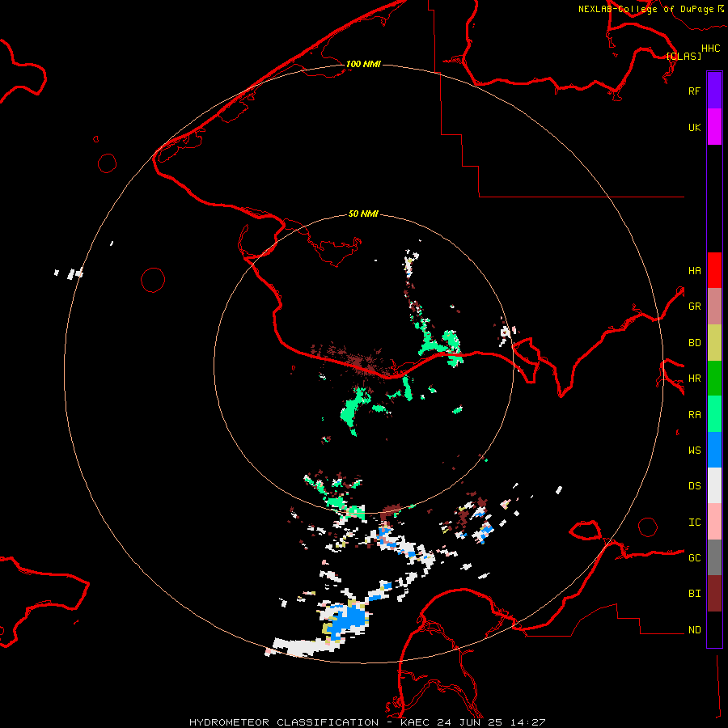This screenshot has width=728, height=728.
Task: Click the "BI" legend label
Action: [x=694, y=594]
